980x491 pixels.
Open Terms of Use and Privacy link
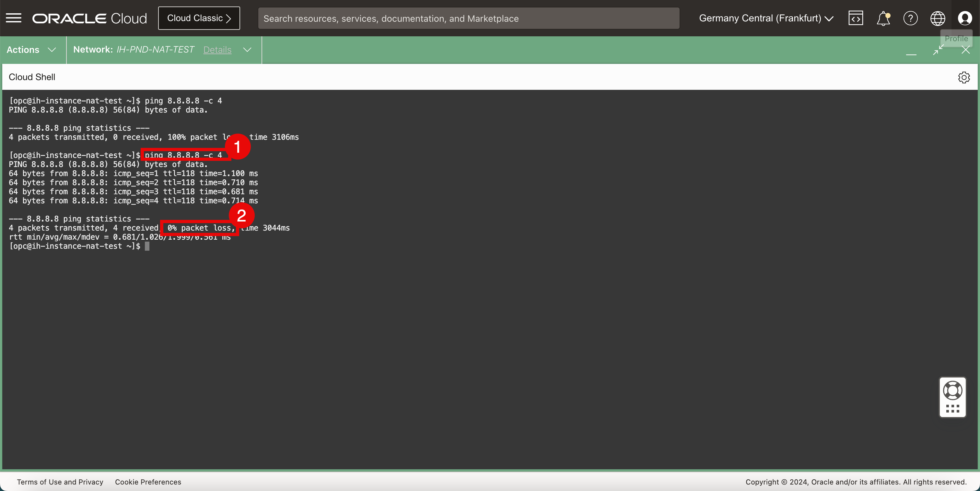[x=60, y=482]
